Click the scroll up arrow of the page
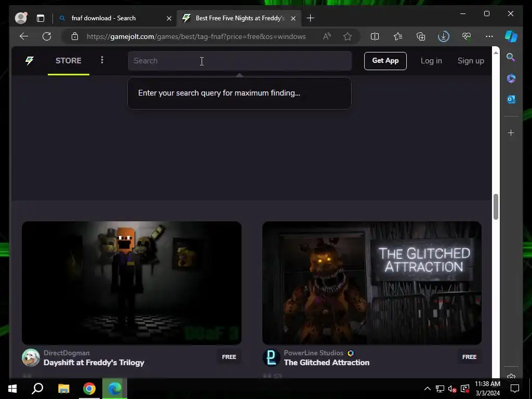 [x=496, y=52]
